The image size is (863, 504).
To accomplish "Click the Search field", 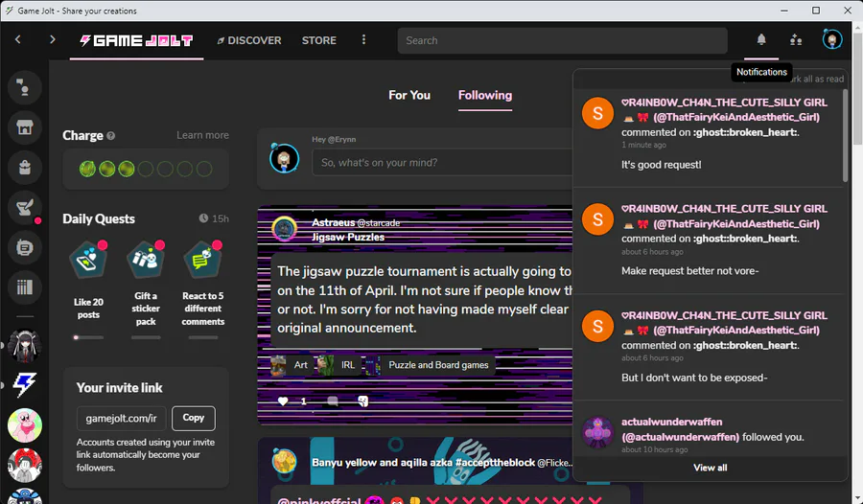I will 562,40.
